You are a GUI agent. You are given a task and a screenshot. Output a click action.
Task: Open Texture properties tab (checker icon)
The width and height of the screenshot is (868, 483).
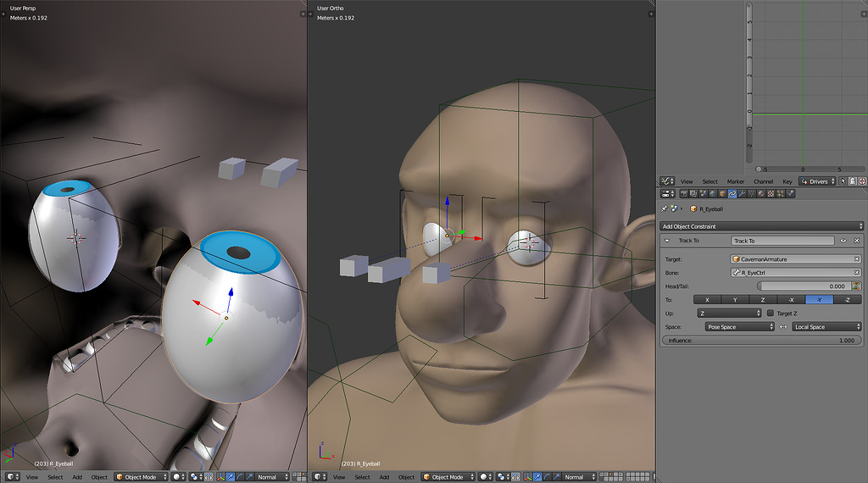pos(771,194)
